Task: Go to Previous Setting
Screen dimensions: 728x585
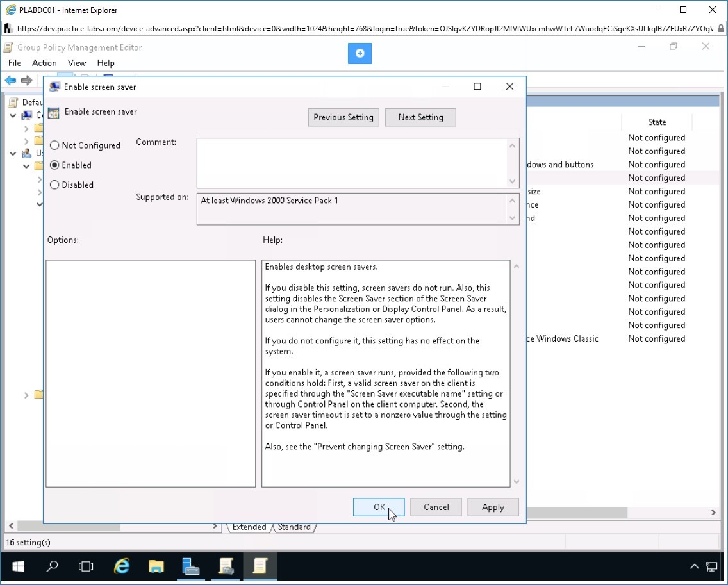Action: click(x=343, y=117)
